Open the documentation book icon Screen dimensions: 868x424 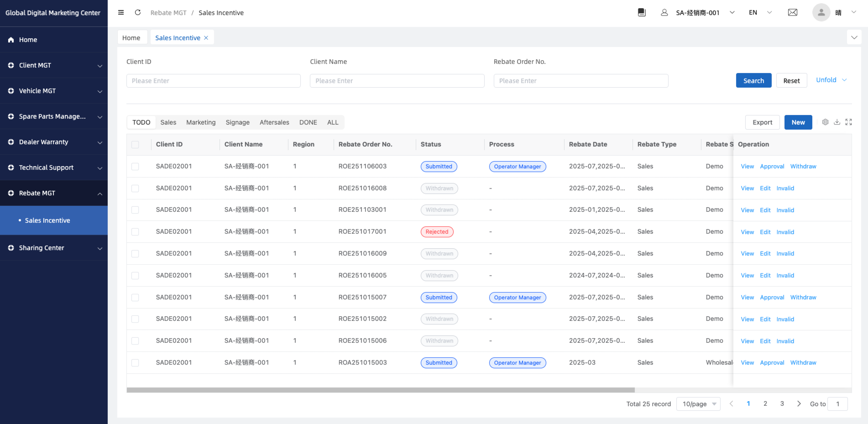pos(642,12)
